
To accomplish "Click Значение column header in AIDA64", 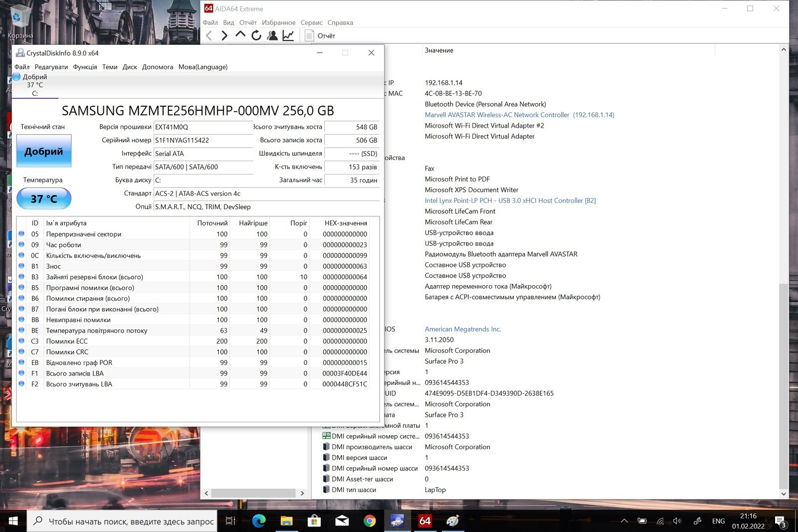I will pos(569,50).
